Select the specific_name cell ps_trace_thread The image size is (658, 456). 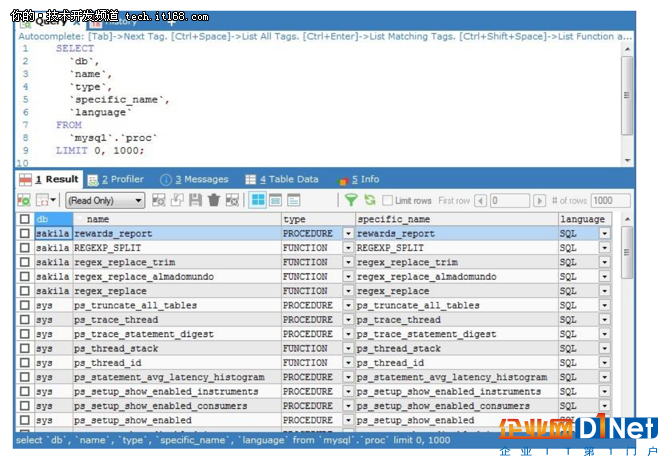(x=457, y=320)
